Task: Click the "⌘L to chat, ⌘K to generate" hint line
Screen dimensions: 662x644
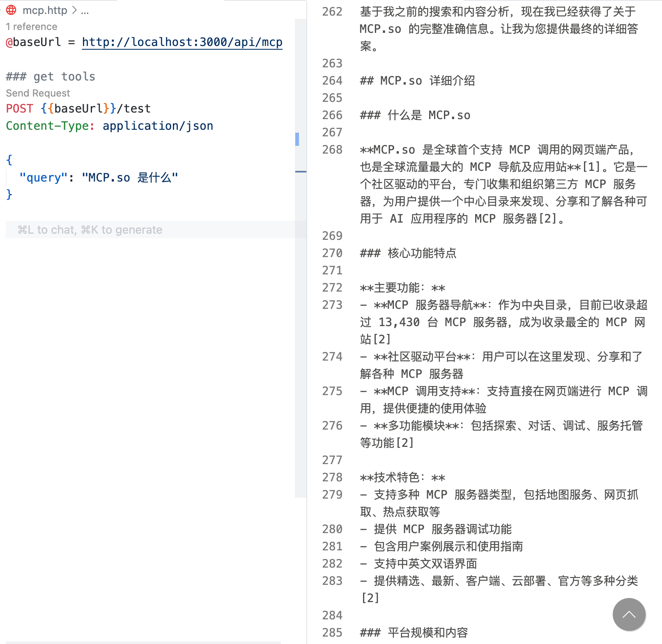Action: pos(90,230)
